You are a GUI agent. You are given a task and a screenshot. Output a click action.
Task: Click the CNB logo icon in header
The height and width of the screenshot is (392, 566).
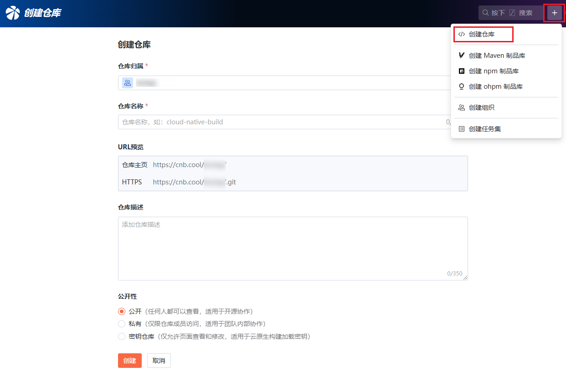pyautogui.click(x=13, y=13)
